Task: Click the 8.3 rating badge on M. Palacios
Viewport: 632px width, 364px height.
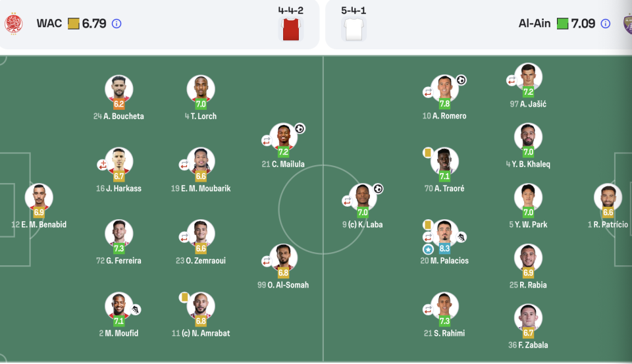Action: click(444, 249)
